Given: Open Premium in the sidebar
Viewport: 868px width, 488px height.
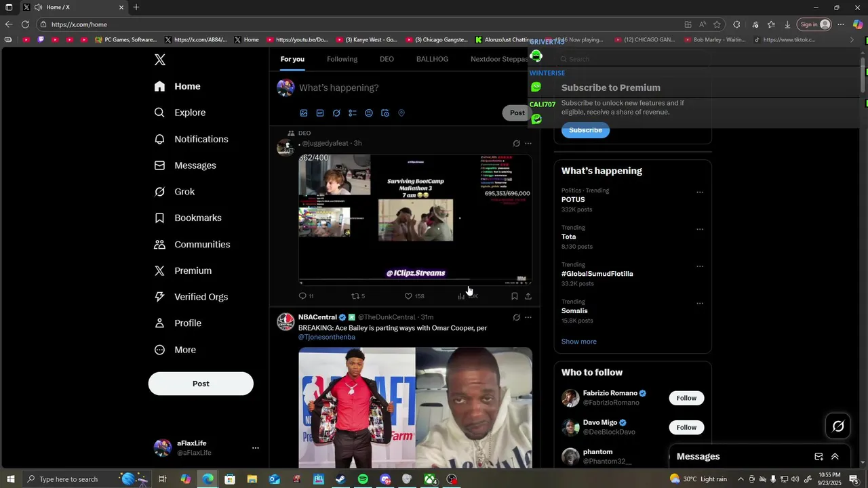Looking at the screenshot, I should (183, 270).
